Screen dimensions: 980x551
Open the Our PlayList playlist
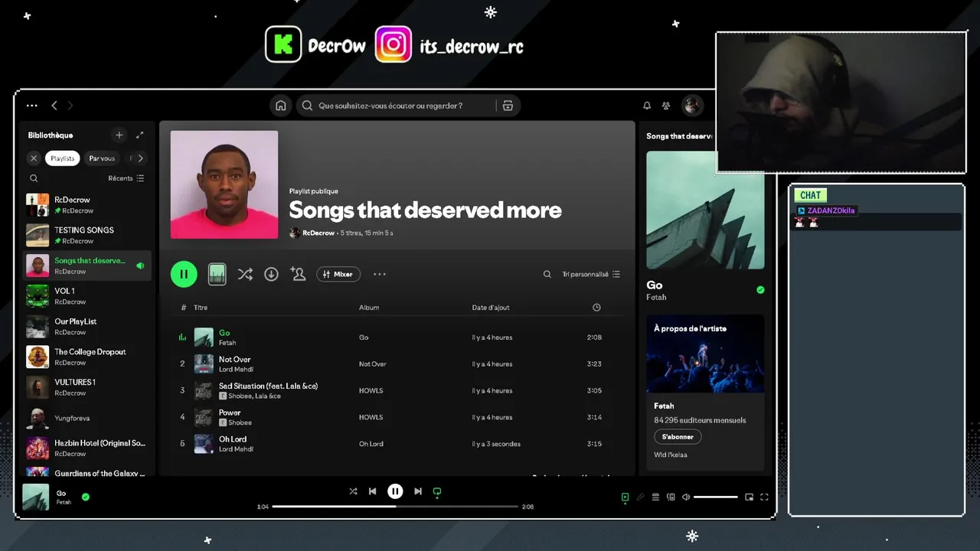pos(87,327)
